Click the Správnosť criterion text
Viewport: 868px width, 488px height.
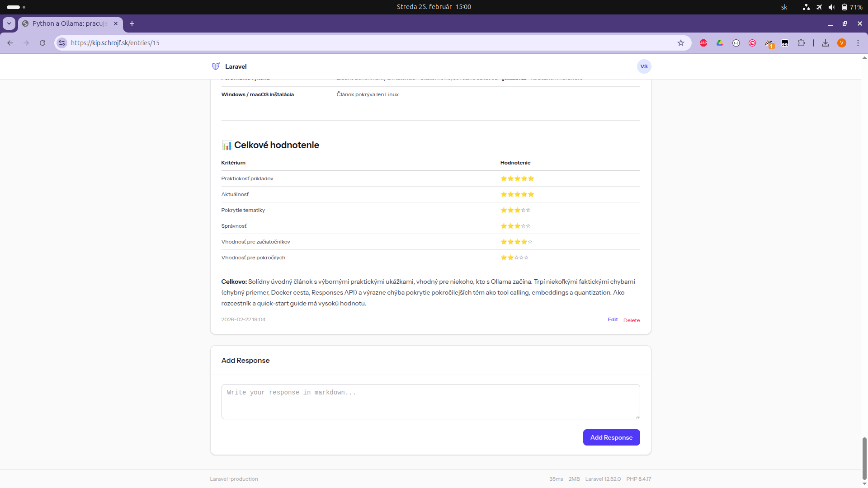tap(234, 226)
